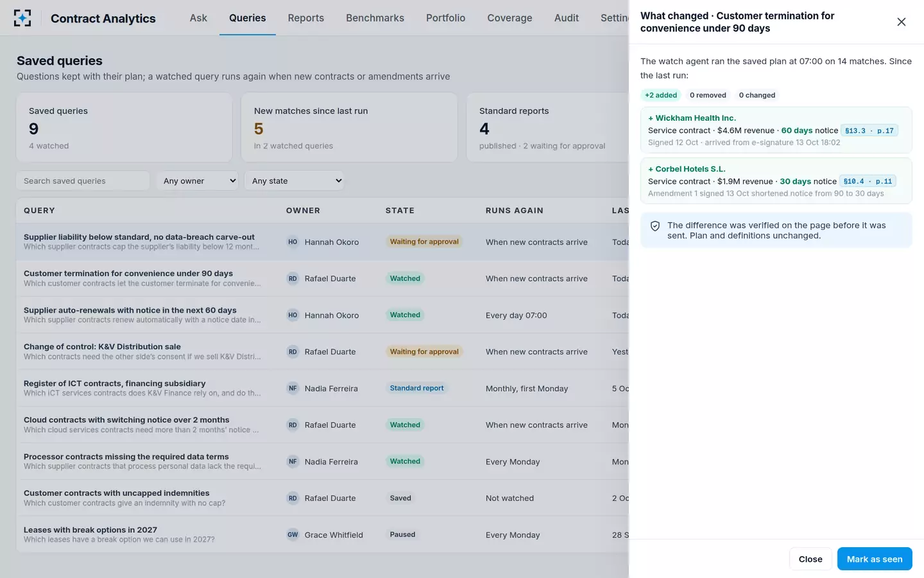The image size is (924, 578).
Task: Click the Search saved queries field
Action: click(83, 181)
